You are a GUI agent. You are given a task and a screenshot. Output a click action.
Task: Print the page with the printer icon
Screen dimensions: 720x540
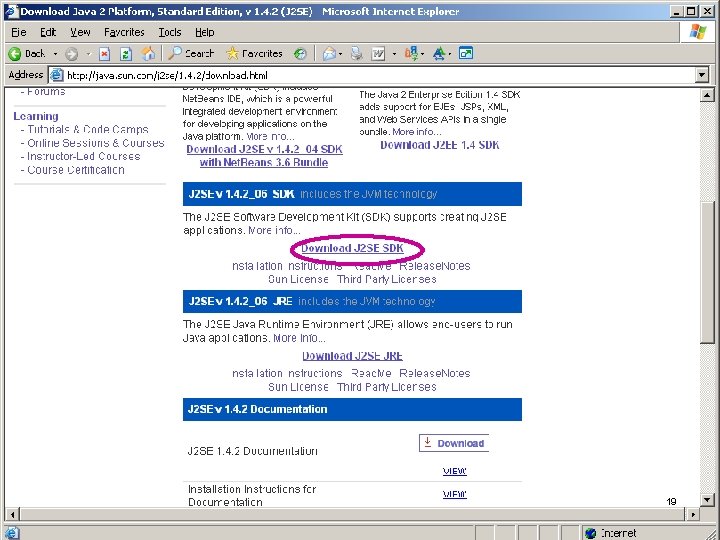pos(356,54)
